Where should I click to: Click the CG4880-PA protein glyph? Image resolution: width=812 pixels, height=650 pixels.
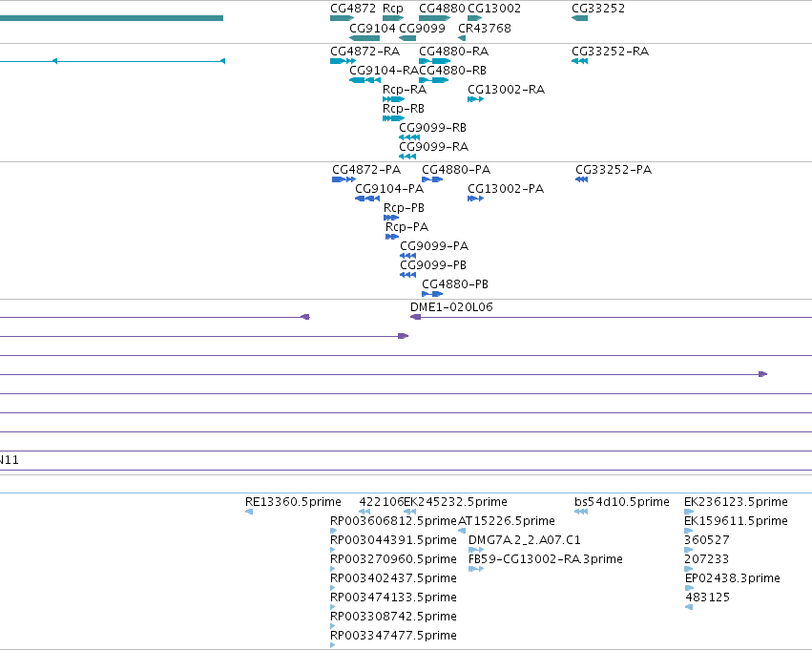coord(432,179)
